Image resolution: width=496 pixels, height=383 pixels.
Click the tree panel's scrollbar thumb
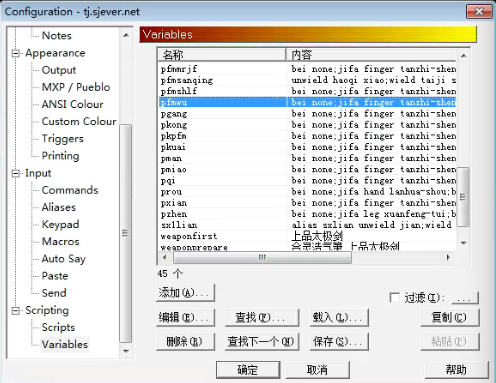pyautogui.click(x=125, y=233)
